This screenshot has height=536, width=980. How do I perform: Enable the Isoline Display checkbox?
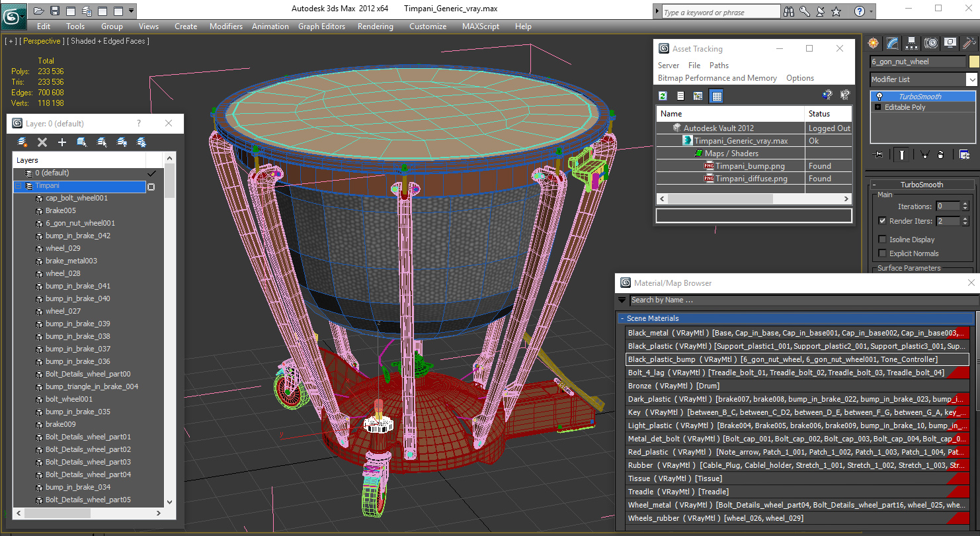(882, 240)
